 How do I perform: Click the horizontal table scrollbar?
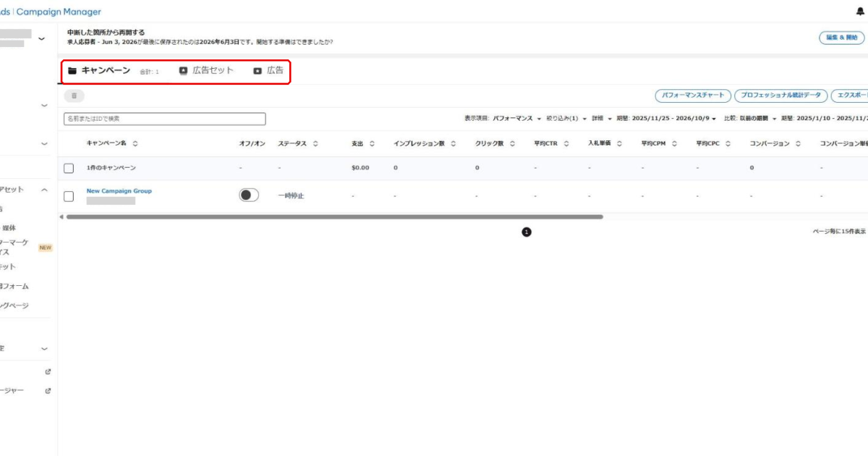(x=334, y=216)
